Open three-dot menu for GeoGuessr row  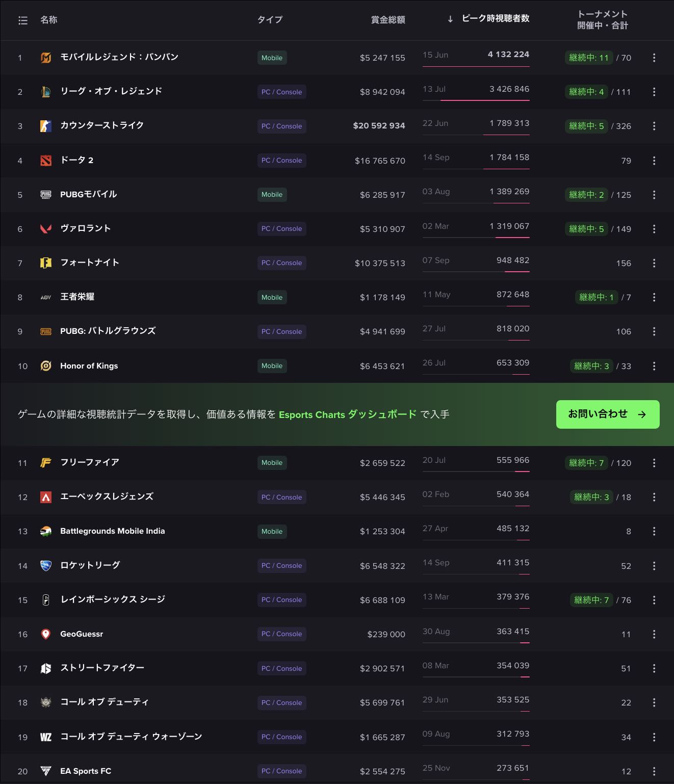[x=654, y=634]
